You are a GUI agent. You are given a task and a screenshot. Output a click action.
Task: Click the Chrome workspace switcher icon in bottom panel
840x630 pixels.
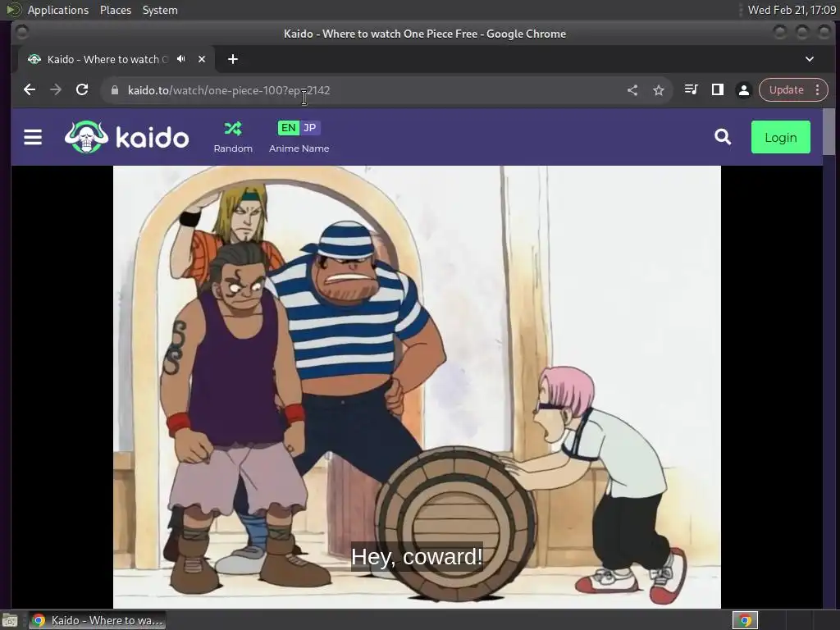pos(745,620)
